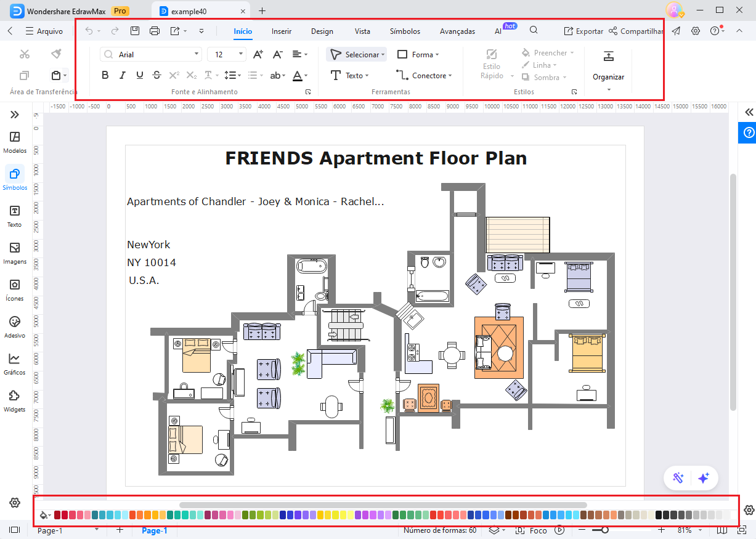Switch to the Avançadas tab
This screenshot has width=756, height=539.
pos(457,31)
